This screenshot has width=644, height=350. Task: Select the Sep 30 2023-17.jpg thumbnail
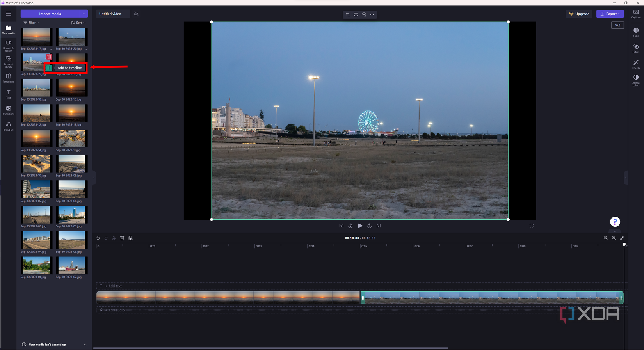36,37
